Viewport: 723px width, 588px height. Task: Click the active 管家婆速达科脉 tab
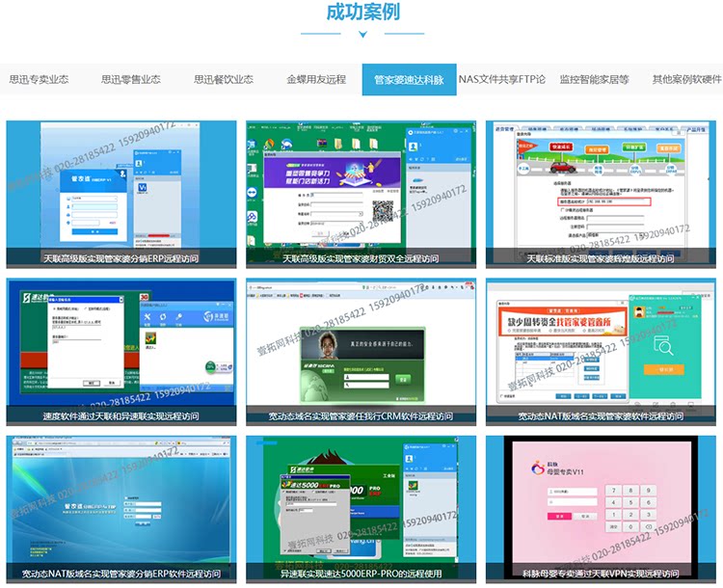(410, 79)
